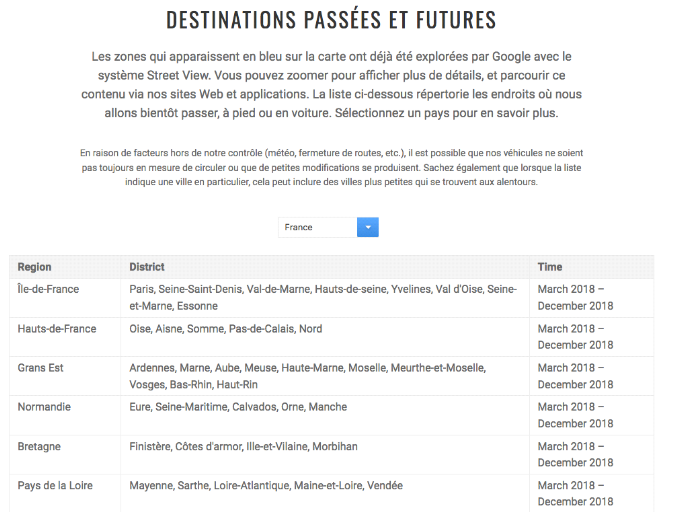Click the Grans Est region cell
Image resolution: width=679 pixels, height=512 pixels.
pos(40,368)
